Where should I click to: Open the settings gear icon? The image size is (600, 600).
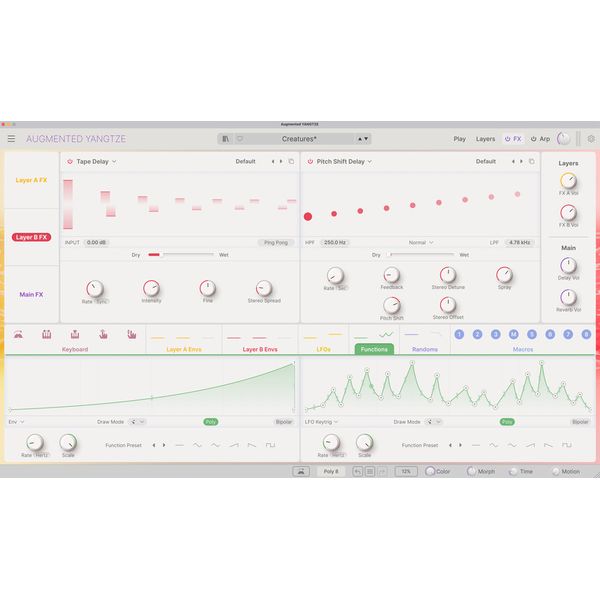591,139
